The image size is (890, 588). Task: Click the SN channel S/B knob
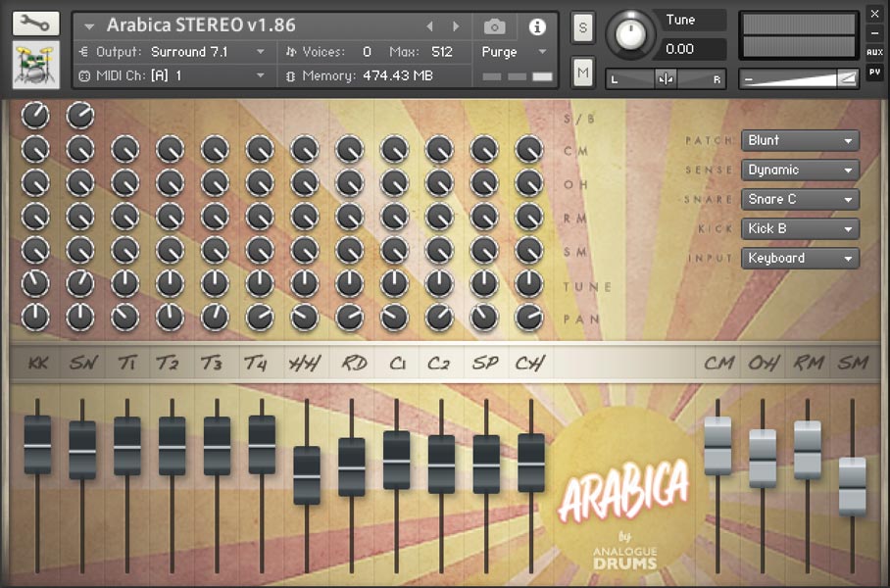[80, 116]
